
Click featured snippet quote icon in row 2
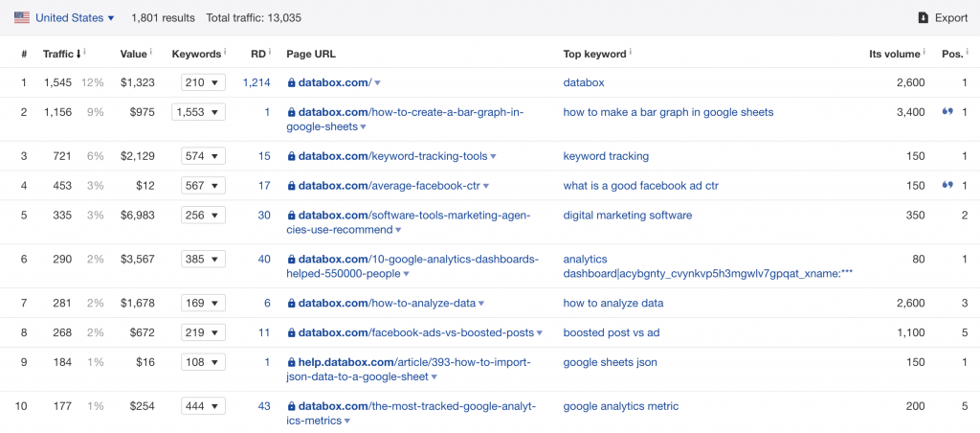coord(947,112)
